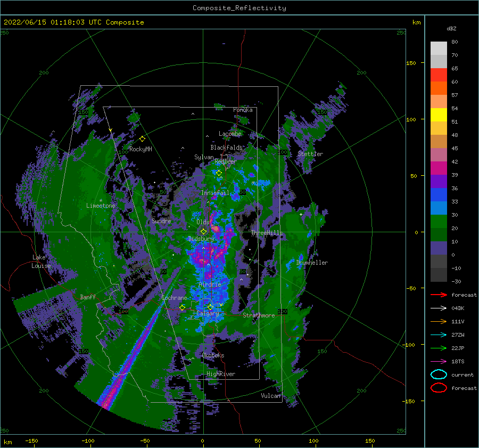This screenshot has height=448, width=479.
Task: Select the red 'forecast' ellipse legend icon
Action: [x=439, y=388]
